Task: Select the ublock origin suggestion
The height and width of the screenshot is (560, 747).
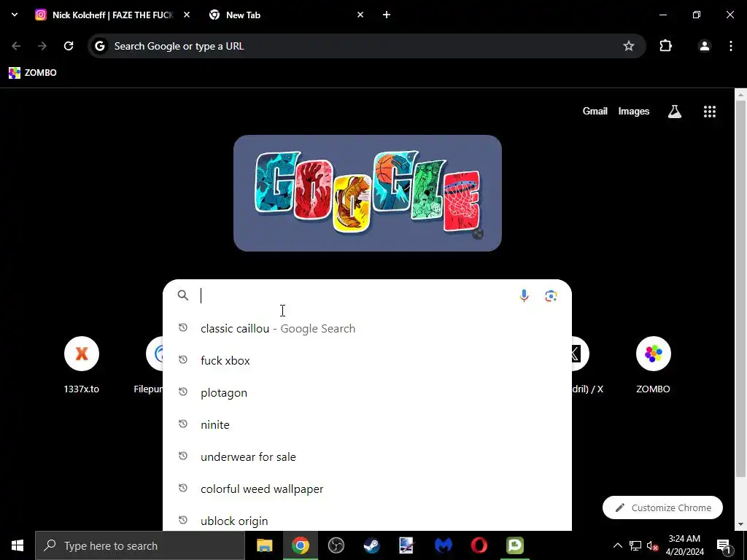Action: point(367,520)
